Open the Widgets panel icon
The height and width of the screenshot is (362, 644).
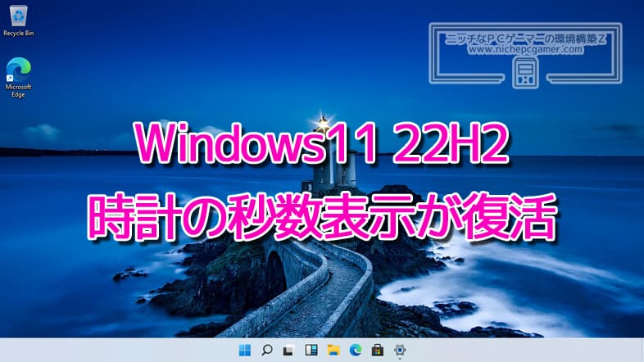[x=311, y=350]
